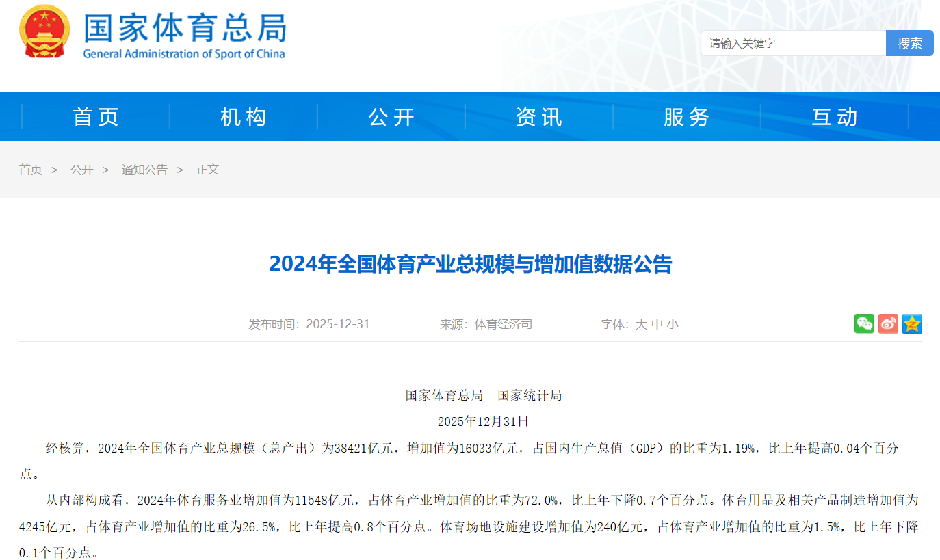Set font size to 大 (large)
The height and width of the screenshot is (560, 940).
tap(641, 324)
